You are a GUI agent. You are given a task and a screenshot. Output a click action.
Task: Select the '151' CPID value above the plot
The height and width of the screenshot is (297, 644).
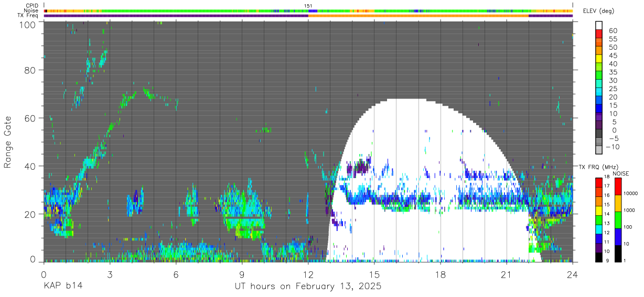click(x=308, y=6)
